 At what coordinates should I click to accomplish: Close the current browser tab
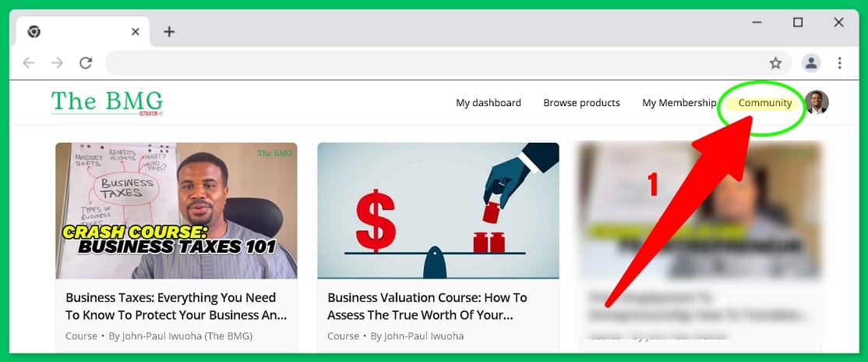135,32
